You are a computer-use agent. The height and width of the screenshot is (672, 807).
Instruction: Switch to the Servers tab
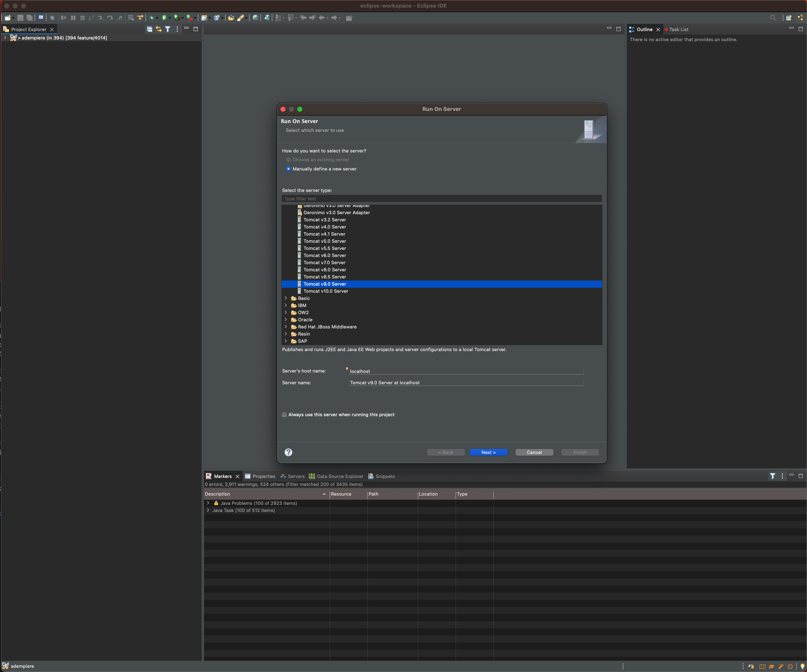(x=296, y=476)
